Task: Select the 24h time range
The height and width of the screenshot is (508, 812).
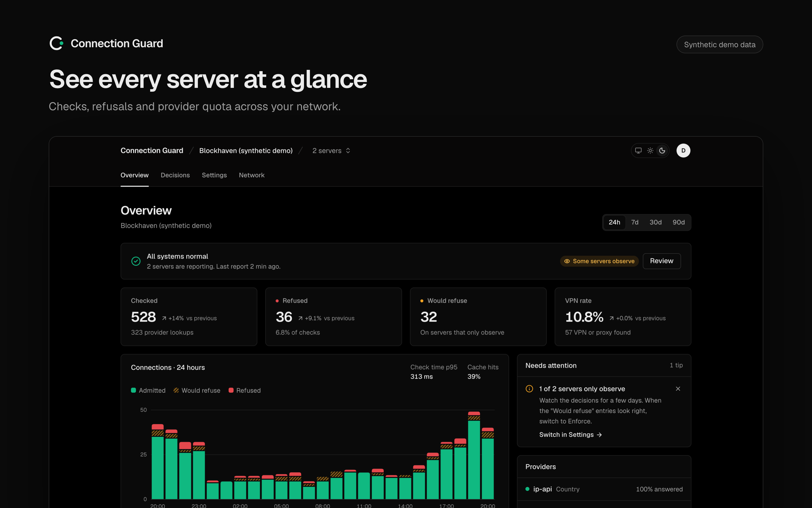Action: 614,223
